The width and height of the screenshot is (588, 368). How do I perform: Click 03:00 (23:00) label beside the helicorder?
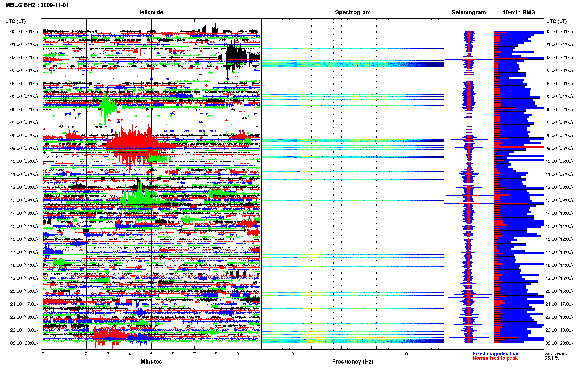(24, 70)
